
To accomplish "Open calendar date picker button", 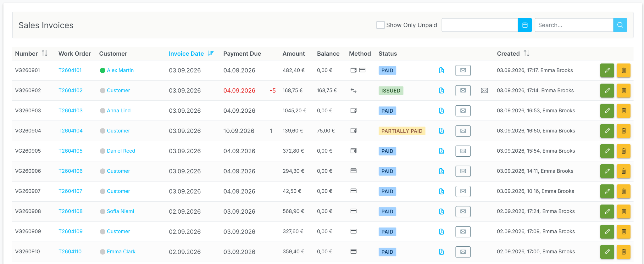I will (x=525, y=25).
